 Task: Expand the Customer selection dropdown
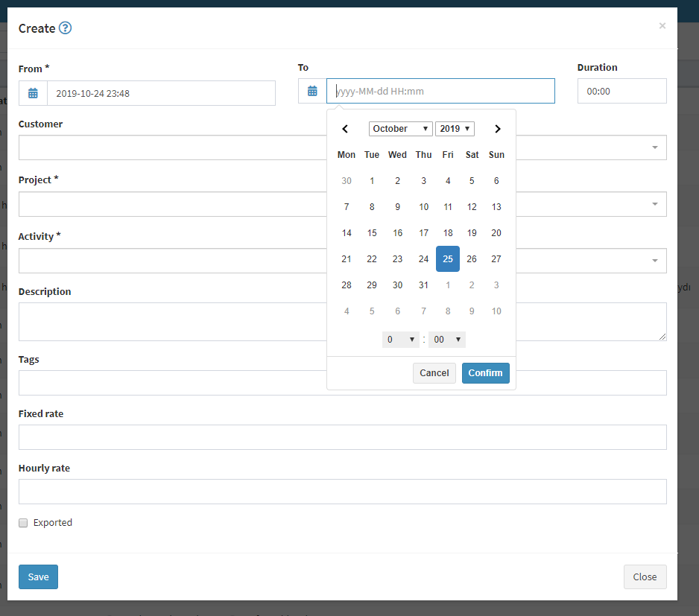click(654, 147)
